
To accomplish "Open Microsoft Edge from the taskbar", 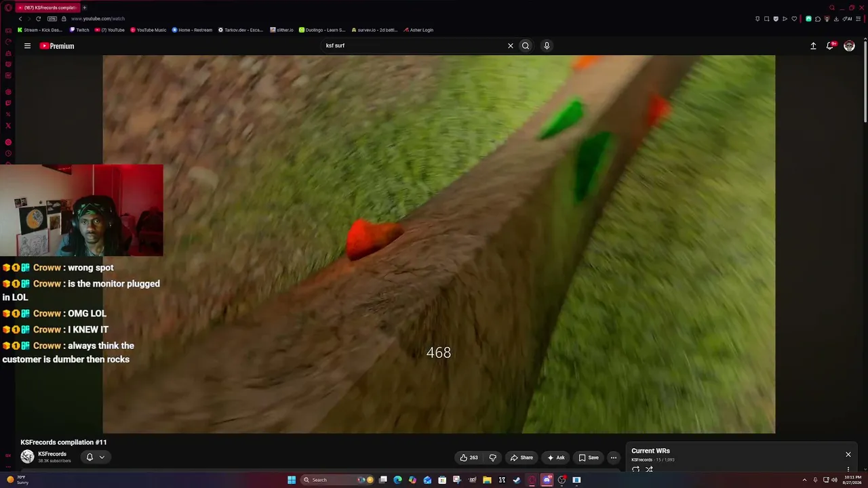I will click(x=397, y=480).
